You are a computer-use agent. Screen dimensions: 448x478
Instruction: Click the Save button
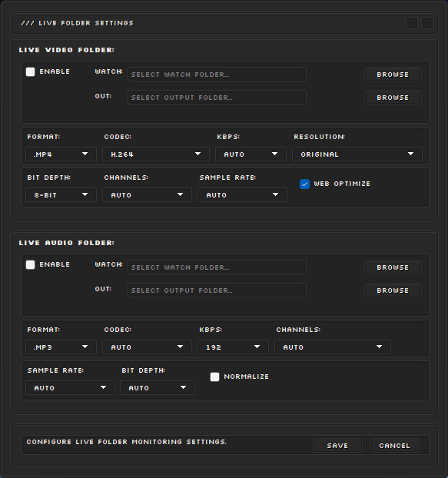pyautogui.click(x=337, y=446)
